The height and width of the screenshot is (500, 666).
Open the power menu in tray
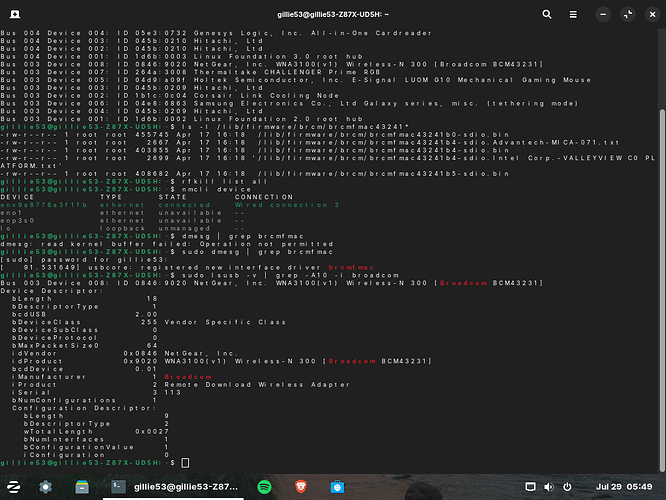(567, 487)
